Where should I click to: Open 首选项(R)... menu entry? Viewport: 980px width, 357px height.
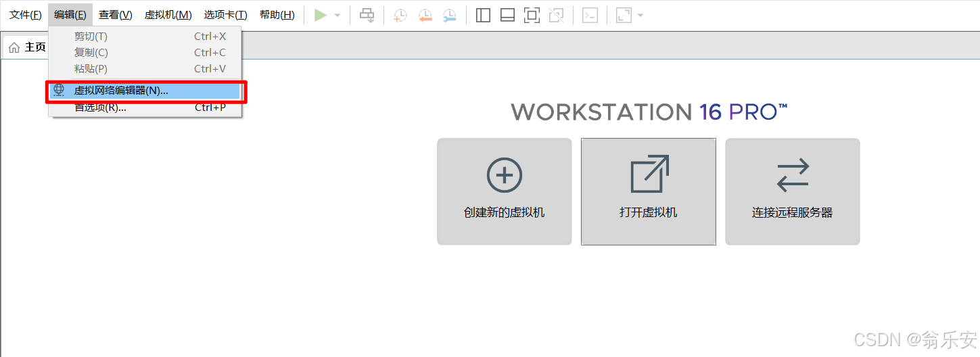tap(145, 107)
